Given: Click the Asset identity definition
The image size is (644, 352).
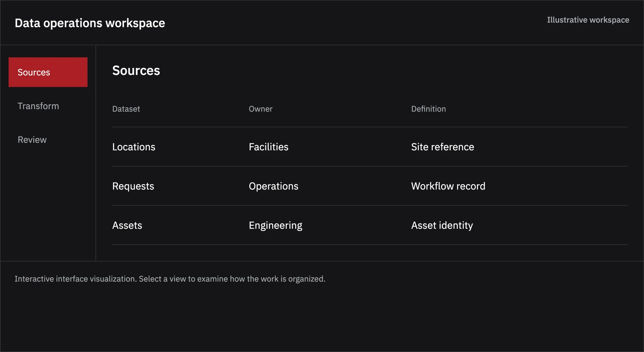Looking at the screenshot, I should (442, 226).
